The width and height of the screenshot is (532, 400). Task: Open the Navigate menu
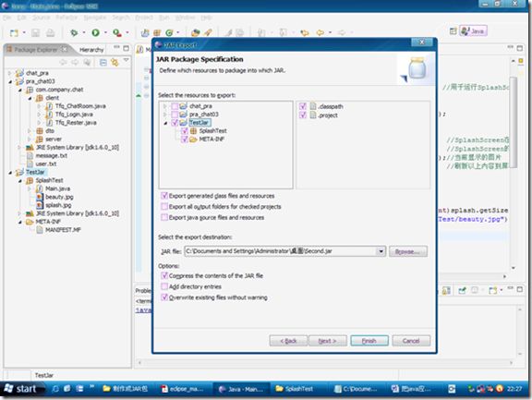95,18
